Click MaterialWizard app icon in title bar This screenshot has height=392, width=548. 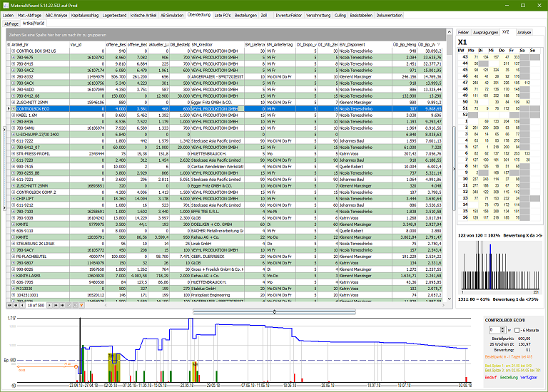[4, 4]
